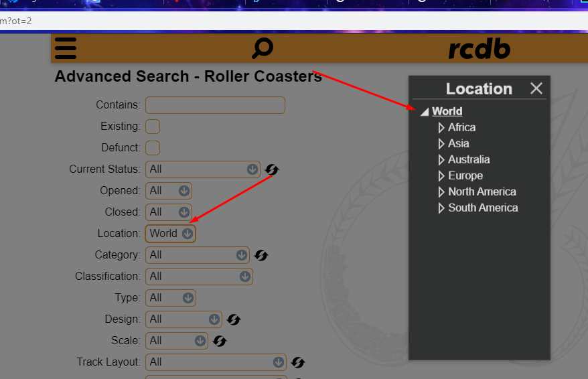Select World in the Location tree
This screenshot has width=588, height=379.
[447, 111]
